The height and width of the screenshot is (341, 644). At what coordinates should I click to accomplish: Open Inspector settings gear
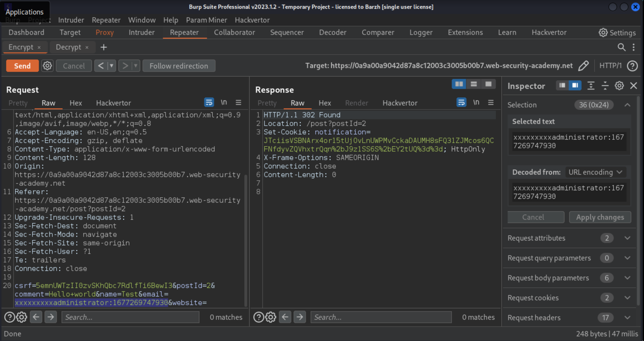tap(619, 86)
